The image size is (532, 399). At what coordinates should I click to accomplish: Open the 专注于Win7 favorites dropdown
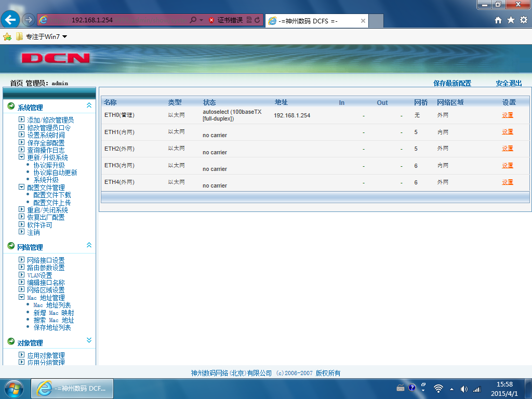pos(64,37)
